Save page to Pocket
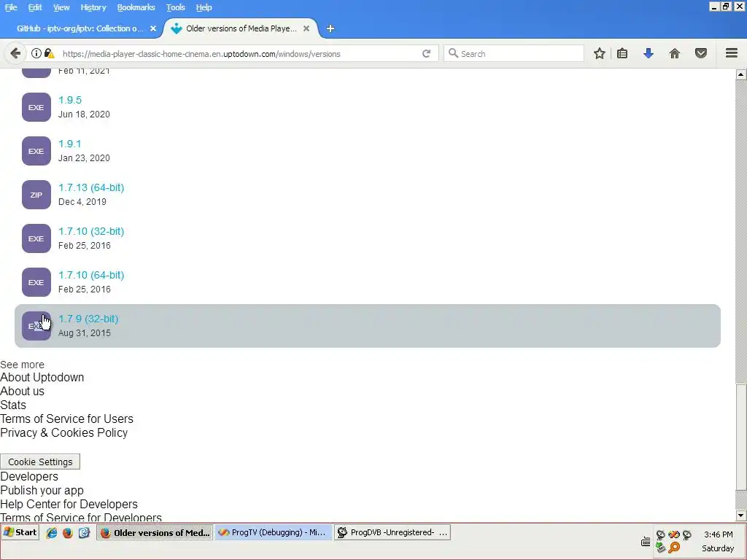The width and height of the screenshot is (747, 560). [x=701, y=53]
